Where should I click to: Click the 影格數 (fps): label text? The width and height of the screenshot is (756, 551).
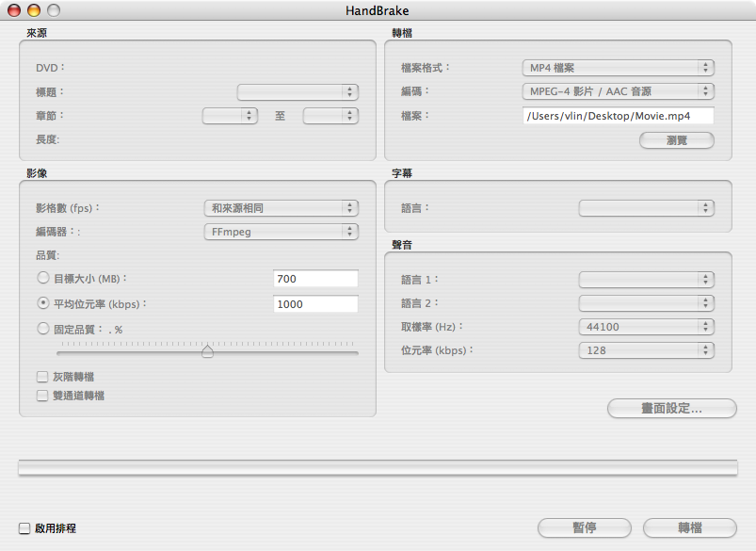[68, 208]
